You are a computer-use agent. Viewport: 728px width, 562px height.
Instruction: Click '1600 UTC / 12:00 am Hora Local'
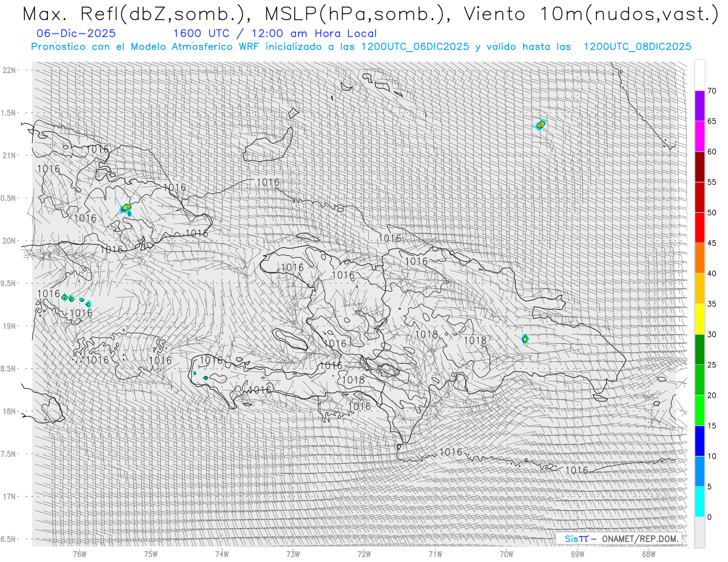coord(275,34)
